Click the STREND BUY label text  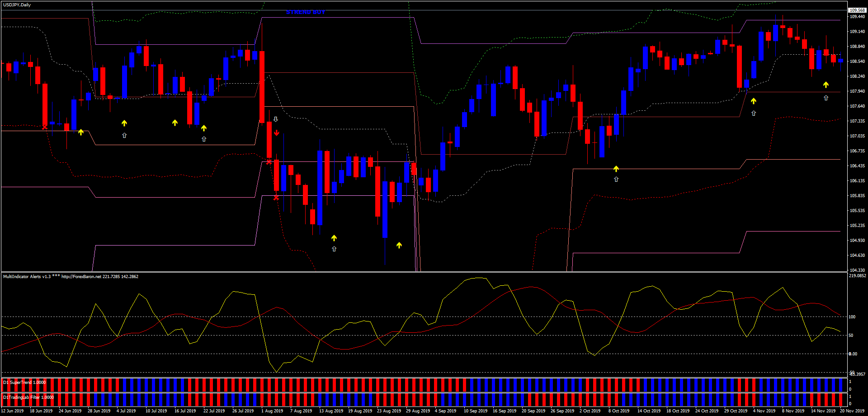click(305, 12)
